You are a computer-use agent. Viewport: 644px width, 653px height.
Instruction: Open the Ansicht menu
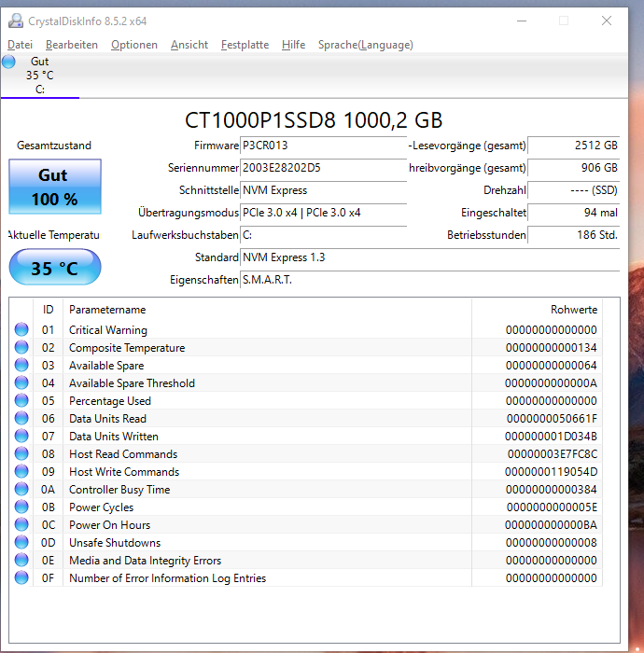189,45
